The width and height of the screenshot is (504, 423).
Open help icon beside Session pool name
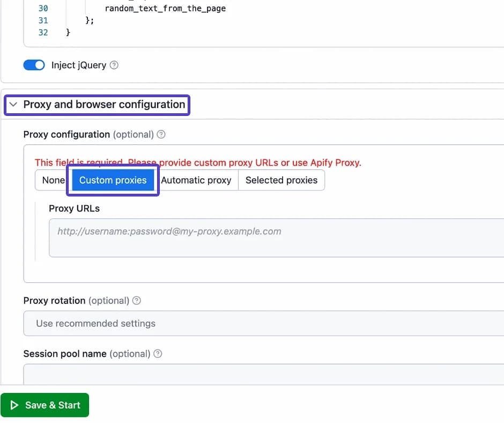tap(158, 354)
